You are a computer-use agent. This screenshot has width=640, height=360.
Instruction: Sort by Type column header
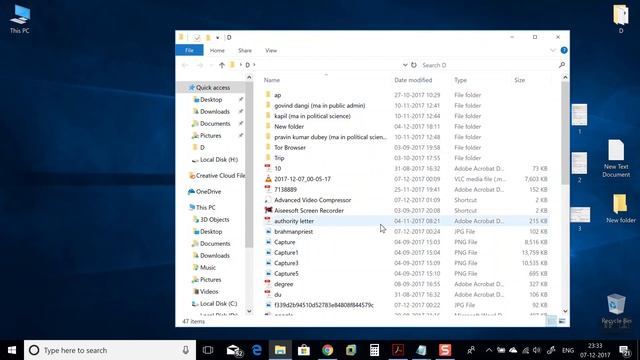(x=460, y=80)
